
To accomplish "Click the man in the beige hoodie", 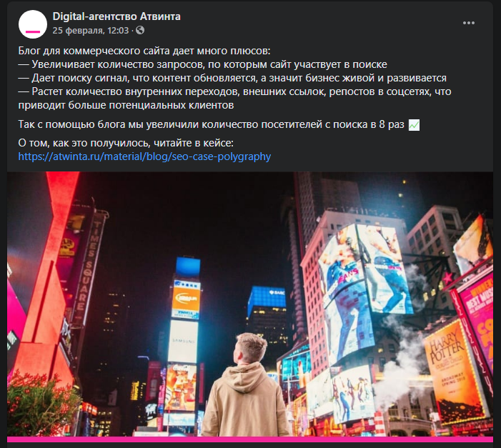I will (x=246, y=384).
